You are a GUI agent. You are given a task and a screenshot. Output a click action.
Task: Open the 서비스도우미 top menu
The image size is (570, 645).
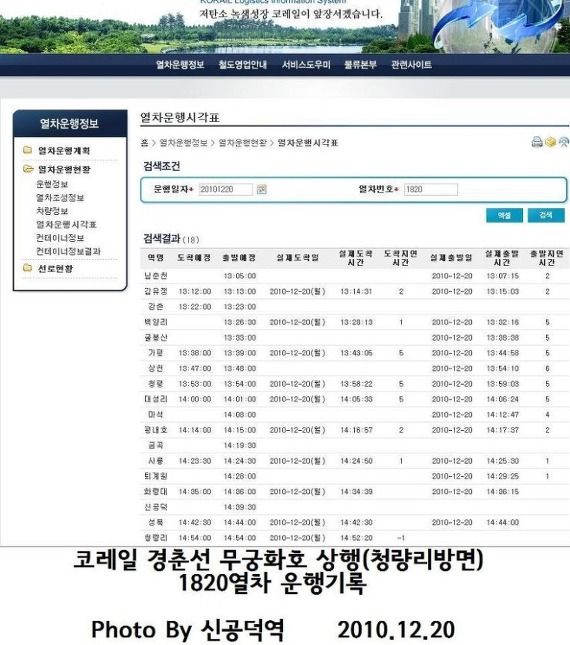click(x=306, y=65)
